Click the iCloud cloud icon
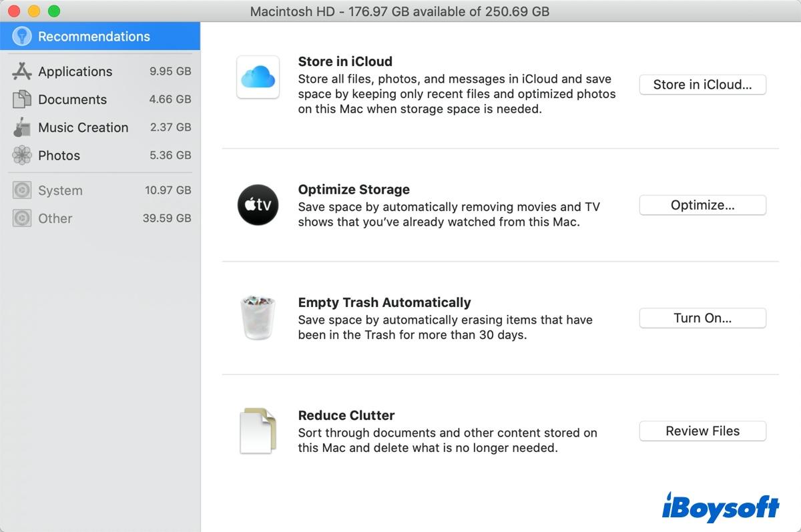 pos(258,77)
